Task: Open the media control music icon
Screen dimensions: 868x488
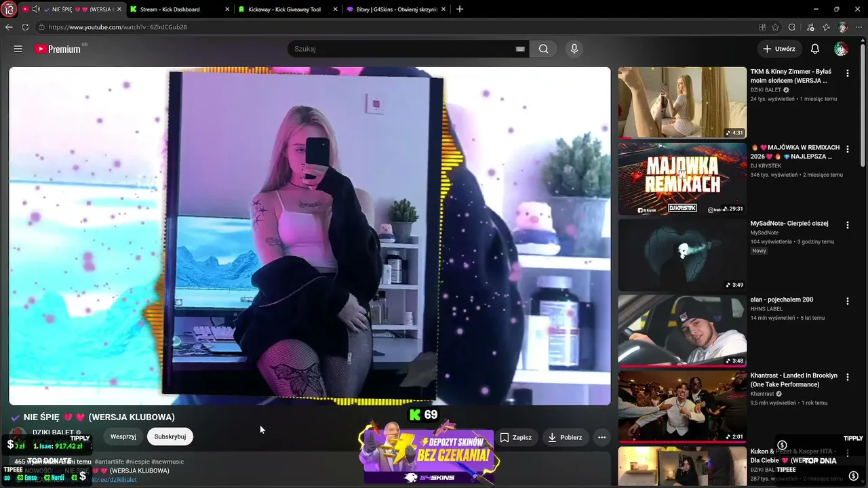Action: 810,27
